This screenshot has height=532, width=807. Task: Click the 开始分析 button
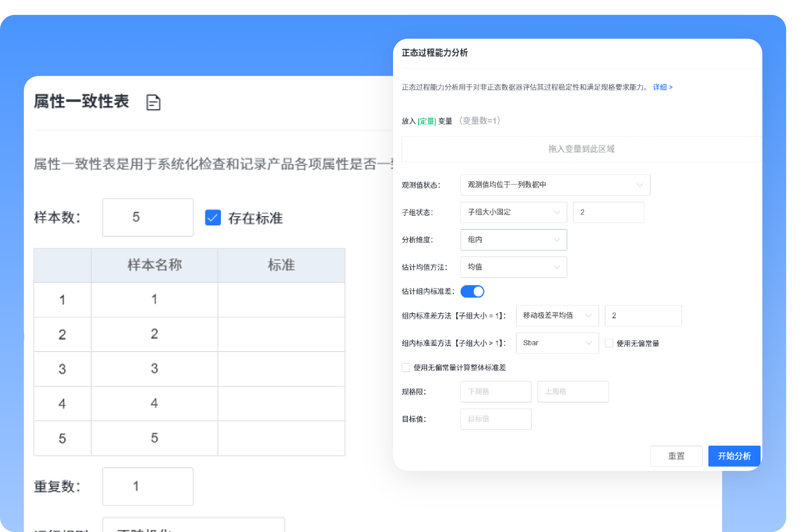point(734,456)
